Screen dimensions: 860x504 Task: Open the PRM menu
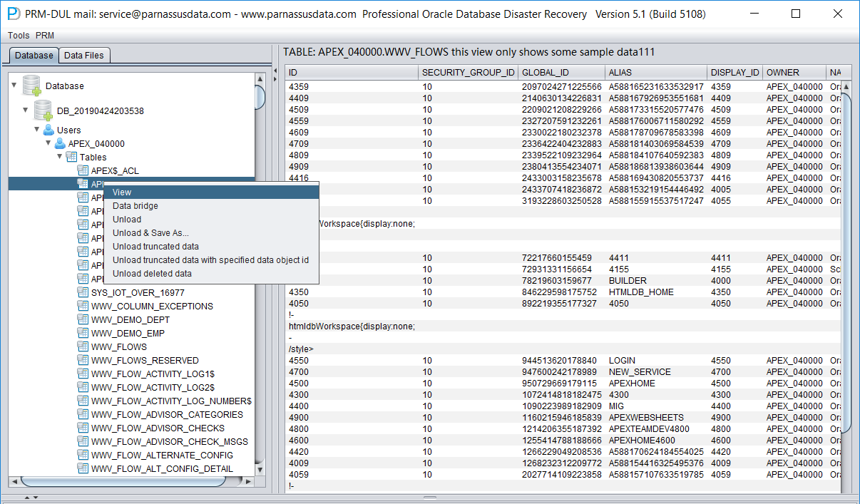[x=45, y=36]
